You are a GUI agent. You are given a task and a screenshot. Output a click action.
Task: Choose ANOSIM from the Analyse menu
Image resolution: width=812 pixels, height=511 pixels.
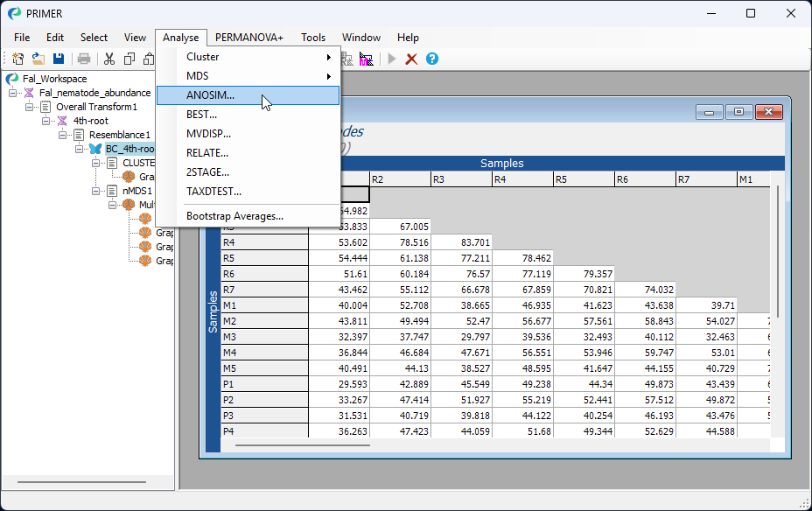point(210,95)
